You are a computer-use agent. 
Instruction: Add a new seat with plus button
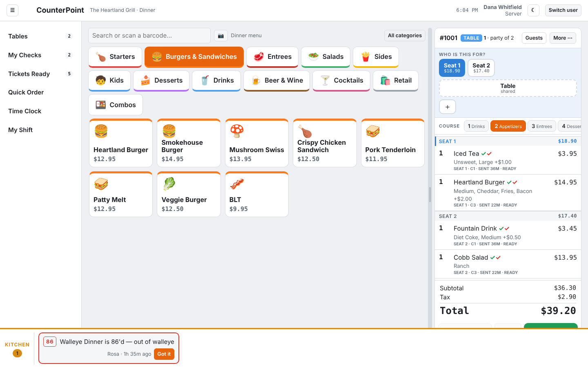pyautogui.click(x=448, y=107)
